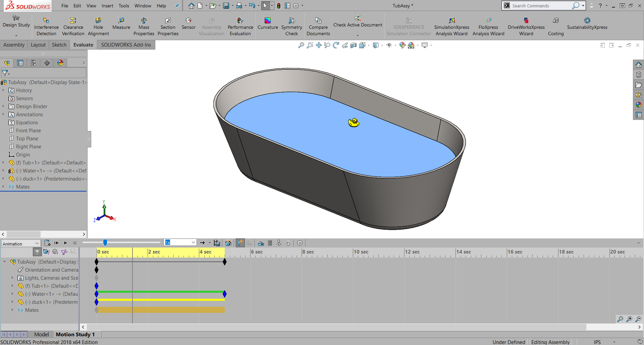Open the Tools menu
The height and width of the screenshot is (345, 644).
[x=124, y=6]
